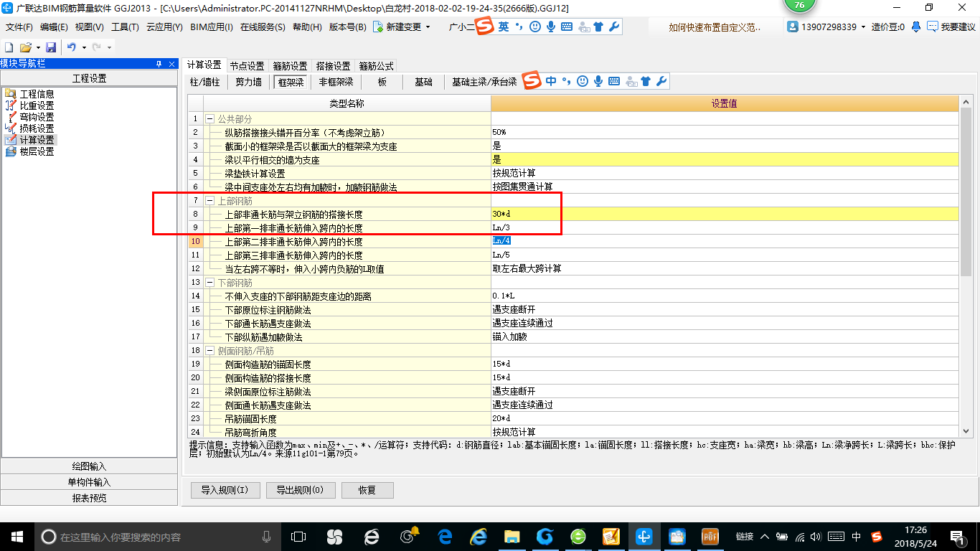Expand the 新建变更 dropdown arrow
The width and height of the screenshot is (980, 551).
(428, 27)
